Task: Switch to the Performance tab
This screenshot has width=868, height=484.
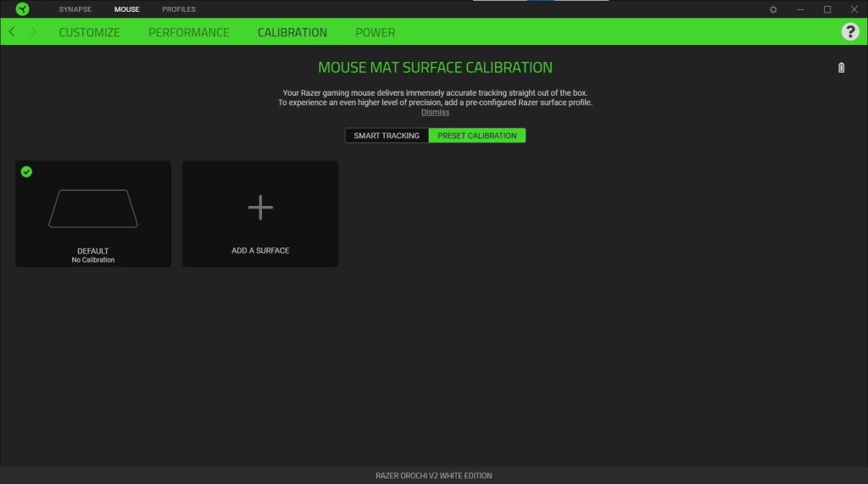Action: click(x=189, y=32)
